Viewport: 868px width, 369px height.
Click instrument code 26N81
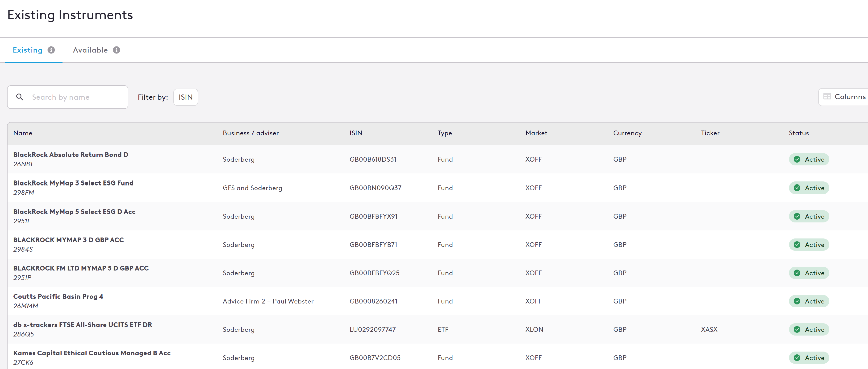23,164
